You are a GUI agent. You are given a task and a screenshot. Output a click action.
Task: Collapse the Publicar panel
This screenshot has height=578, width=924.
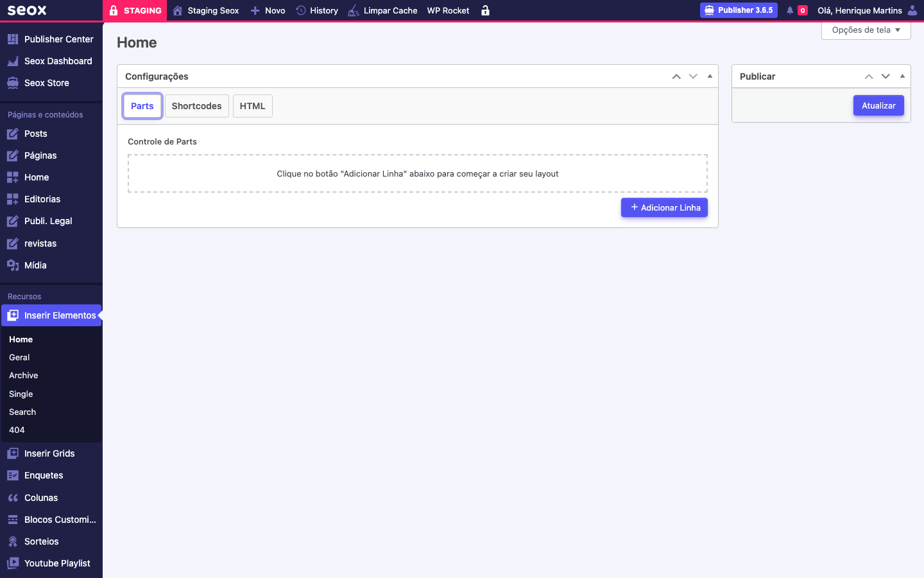(x=902, y=76)
